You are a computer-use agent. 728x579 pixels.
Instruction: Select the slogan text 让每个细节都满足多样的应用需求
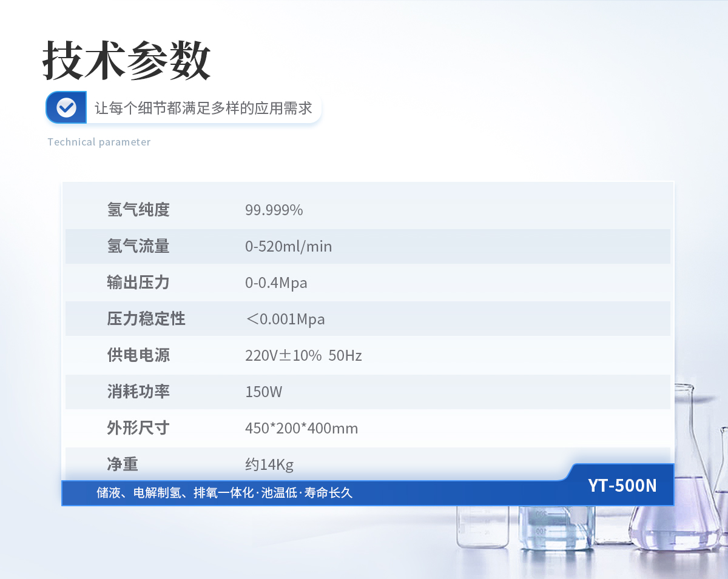[x=203, y=109]
